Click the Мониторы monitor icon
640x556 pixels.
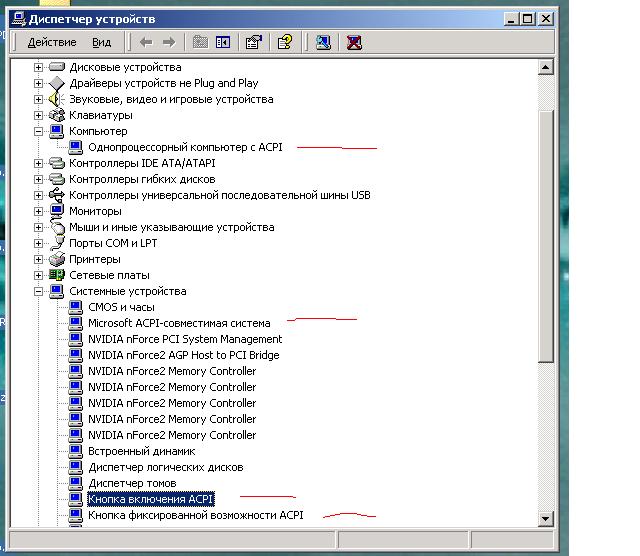[x=57, y=211]
